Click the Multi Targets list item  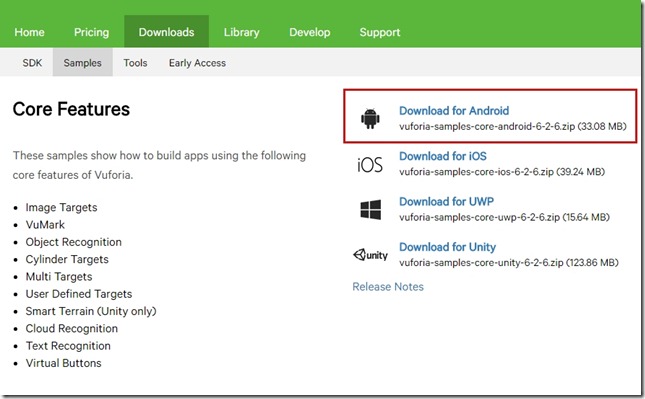[x=59, y=276]
